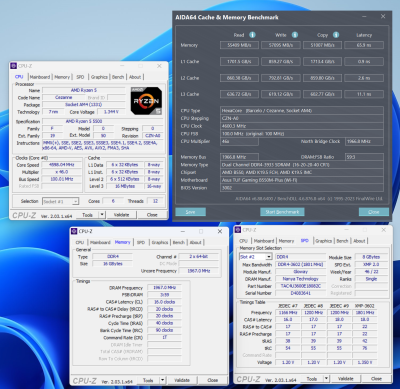Click the Uncore Frequency value in CPU-Z
The image size is (400, 389).
tap(199, 271)
